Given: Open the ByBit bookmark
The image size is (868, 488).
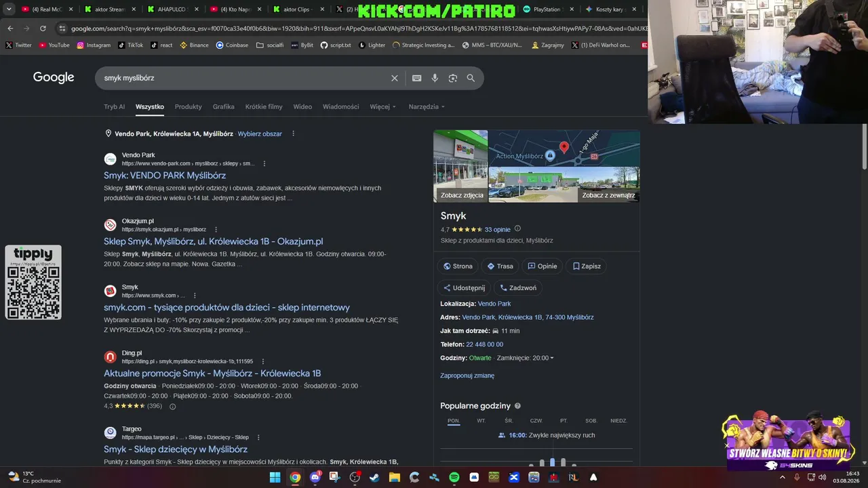Looking at the screenshot, I should pyautogui.click(x=302, y=45).
